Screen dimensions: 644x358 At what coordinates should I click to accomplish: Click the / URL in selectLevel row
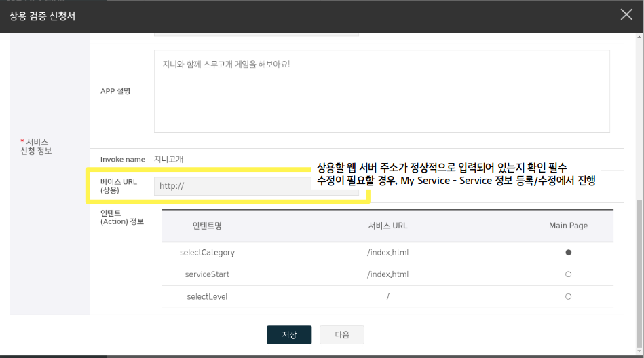(x=387, y=296)
